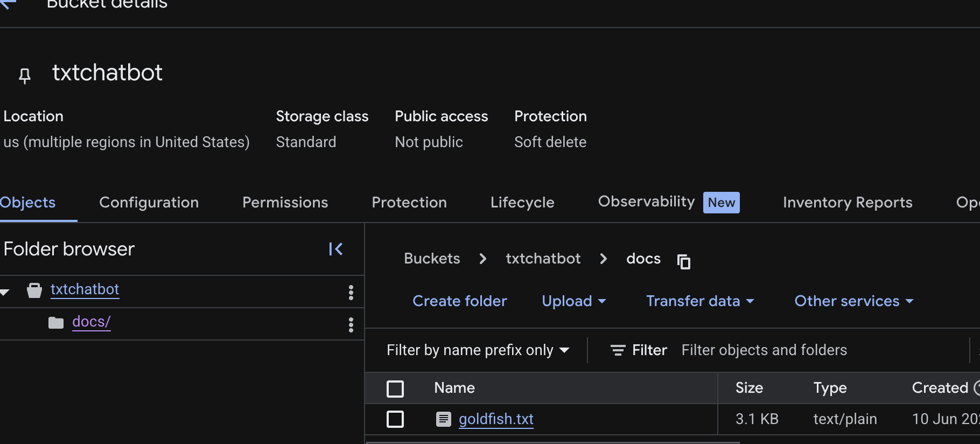Image resolution: width=980 pixels, height=444 pixels.
Task: Open the Buckets breadcrumb link
Action: (x=431, y=259)
